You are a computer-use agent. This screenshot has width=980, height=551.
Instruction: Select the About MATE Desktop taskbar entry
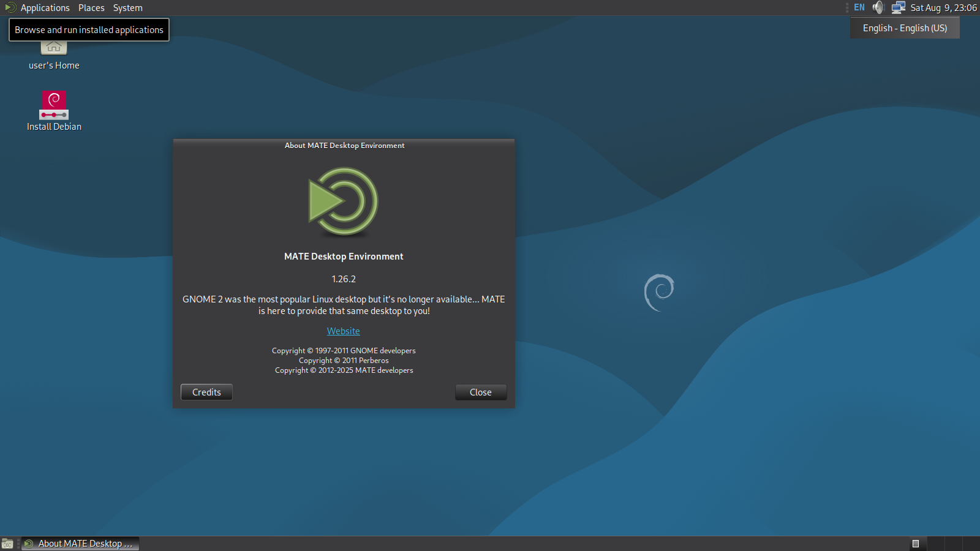tap(80, 544)
